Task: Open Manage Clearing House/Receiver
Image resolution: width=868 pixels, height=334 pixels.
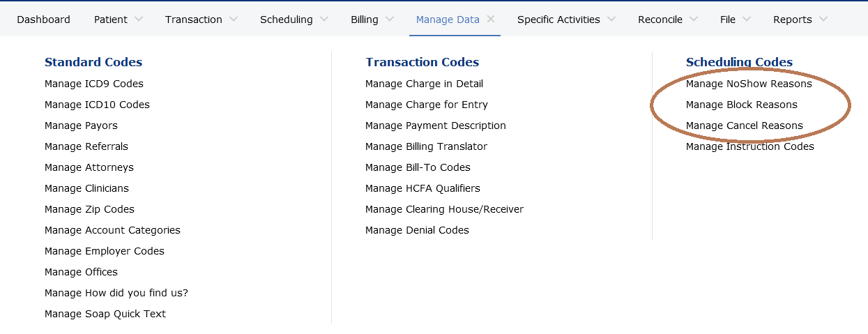Action: [444, 209]
